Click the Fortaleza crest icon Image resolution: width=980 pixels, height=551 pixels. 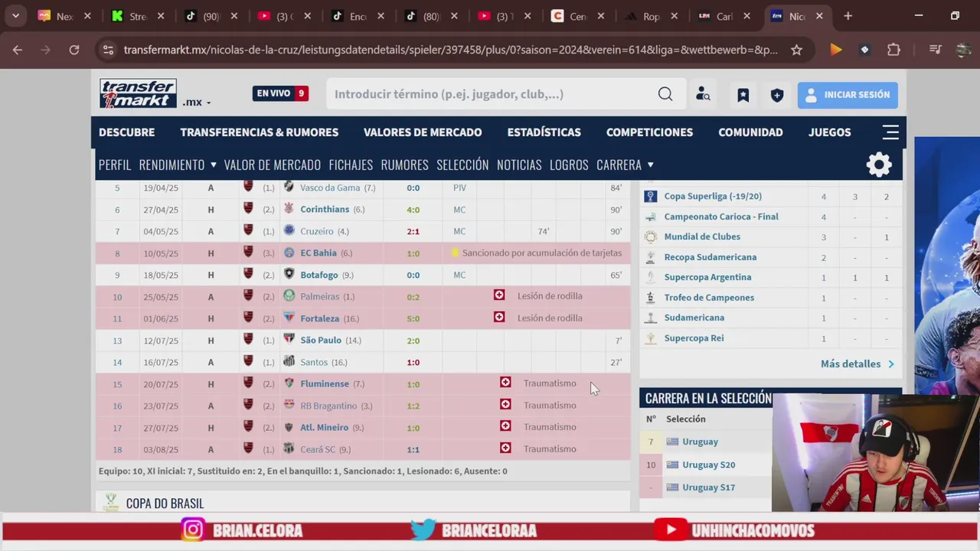click(x=289, y=318)
